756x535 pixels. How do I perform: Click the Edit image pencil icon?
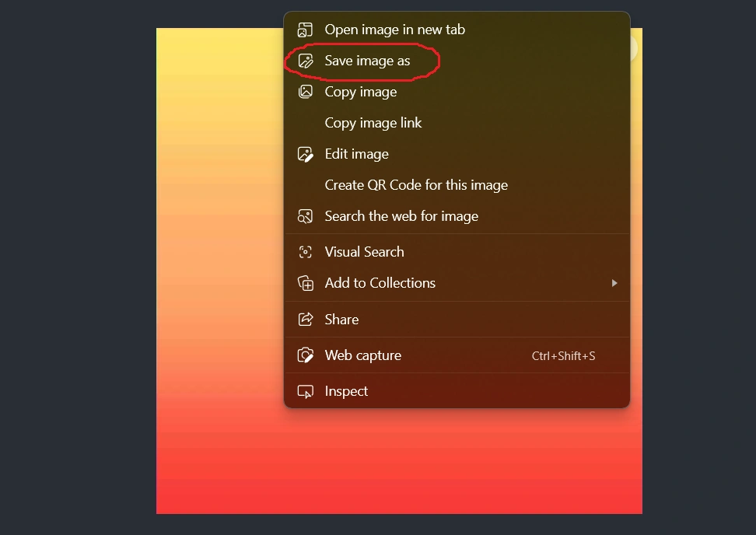pyautogui.click(x=305, y=154)
